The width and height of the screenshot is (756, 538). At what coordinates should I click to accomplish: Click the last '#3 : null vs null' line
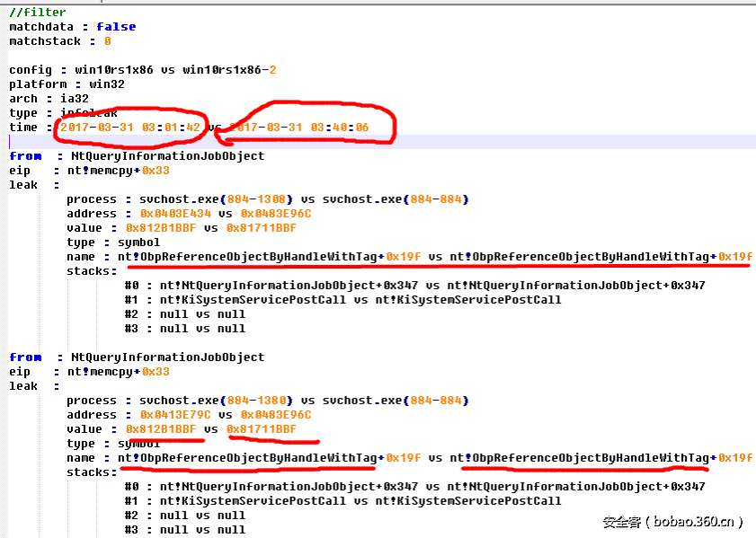184,529
